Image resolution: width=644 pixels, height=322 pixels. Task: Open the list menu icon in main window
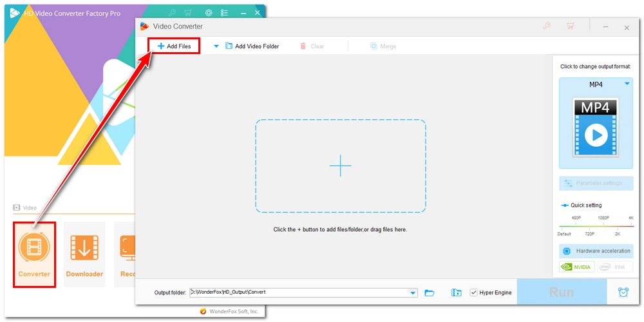(224, 13)
